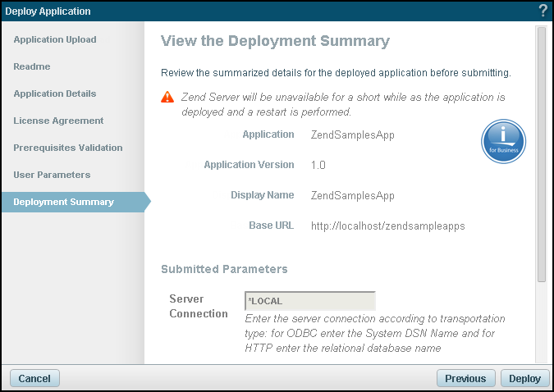The width and height of the screenshot is (554, 392).
Task: Click the vertical scrollbar thumb
Action: [542, 154]
